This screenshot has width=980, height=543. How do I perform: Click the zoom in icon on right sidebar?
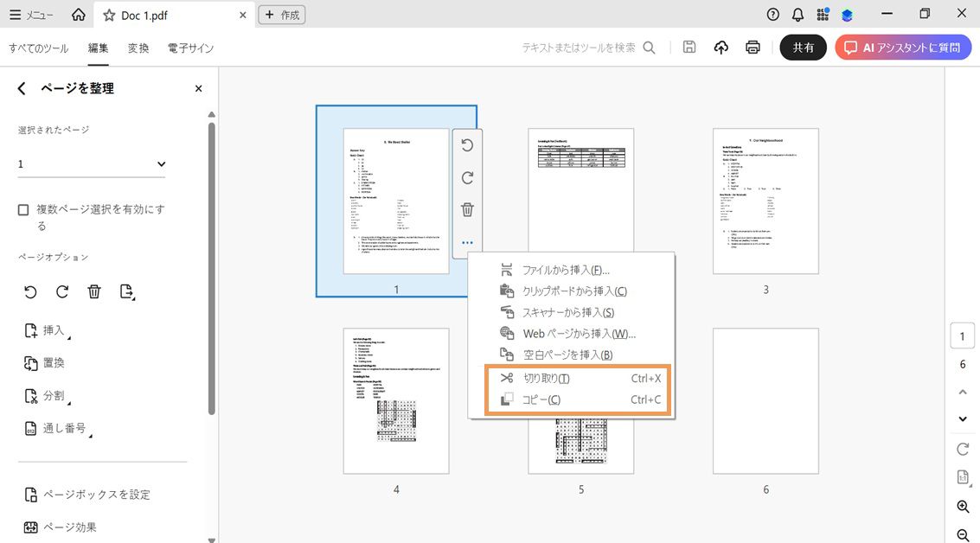click(x=963, y=507)
